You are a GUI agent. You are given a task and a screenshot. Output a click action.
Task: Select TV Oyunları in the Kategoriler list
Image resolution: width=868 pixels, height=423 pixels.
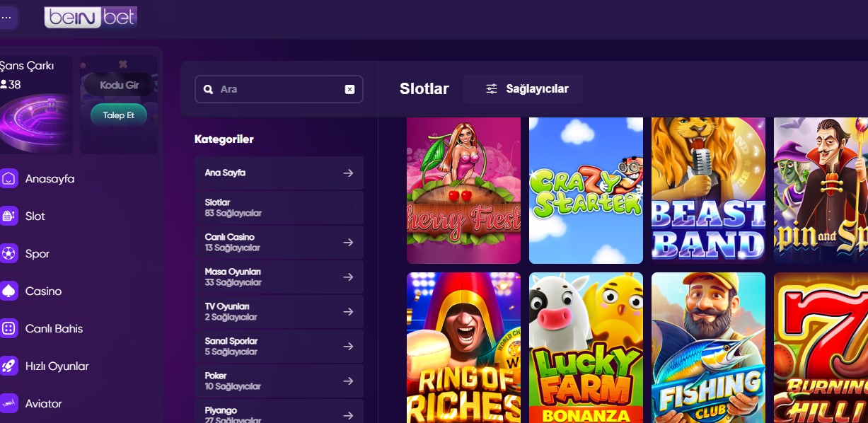279,311
